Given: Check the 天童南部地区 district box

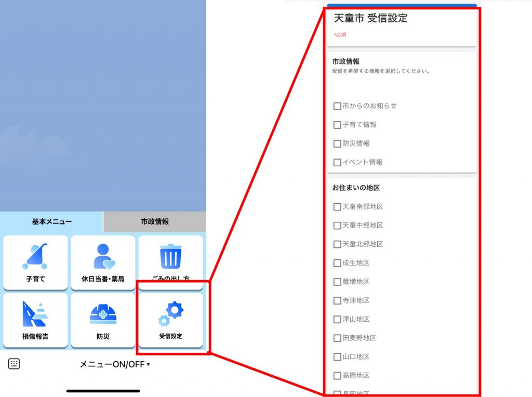Looking at the screenshot, I should 337,207.
